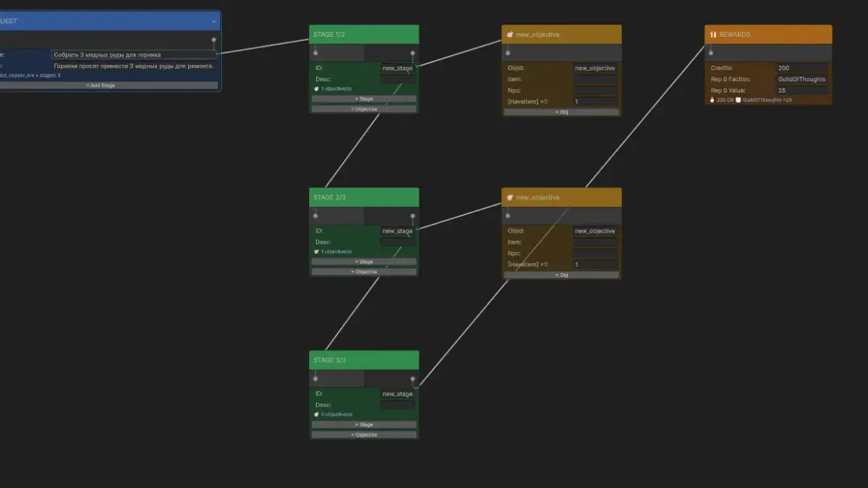Click the Quest node's output port
The image size is (868, 488).
pos(213,40)
